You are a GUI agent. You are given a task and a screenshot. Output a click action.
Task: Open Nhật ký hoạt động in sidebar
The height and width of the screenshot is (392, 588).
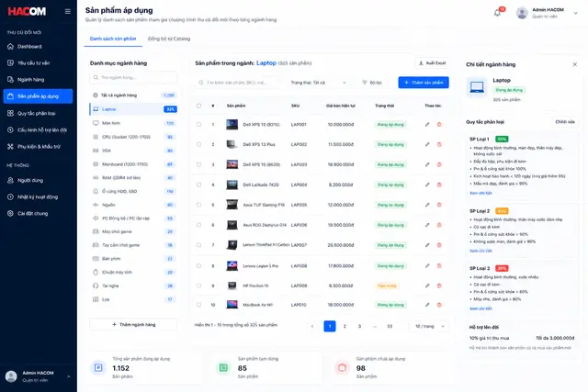coord(38,196)
